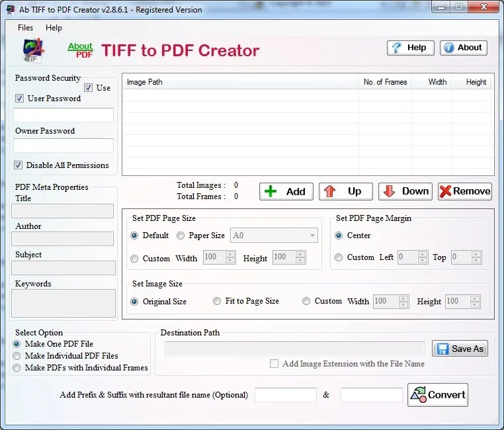Click the TIFF to PDF application logo icon
The height and width of the screenshot is (430, 504).
34,50
